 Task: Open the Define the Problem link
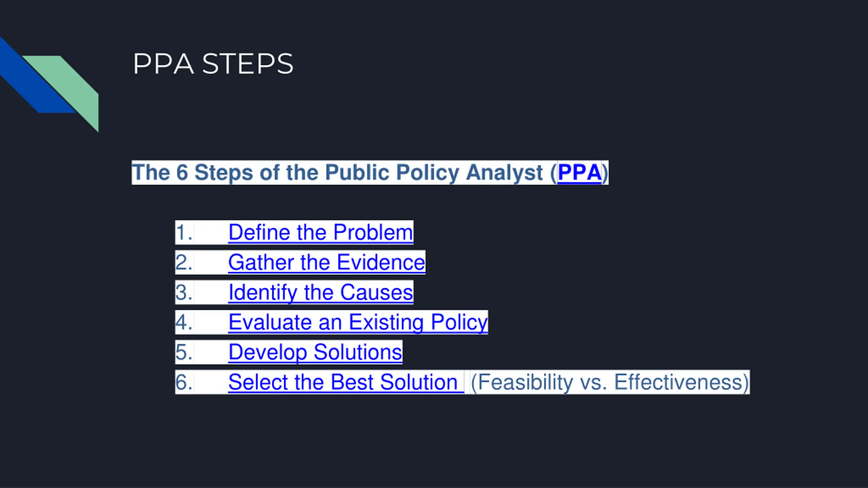point(321,232)
